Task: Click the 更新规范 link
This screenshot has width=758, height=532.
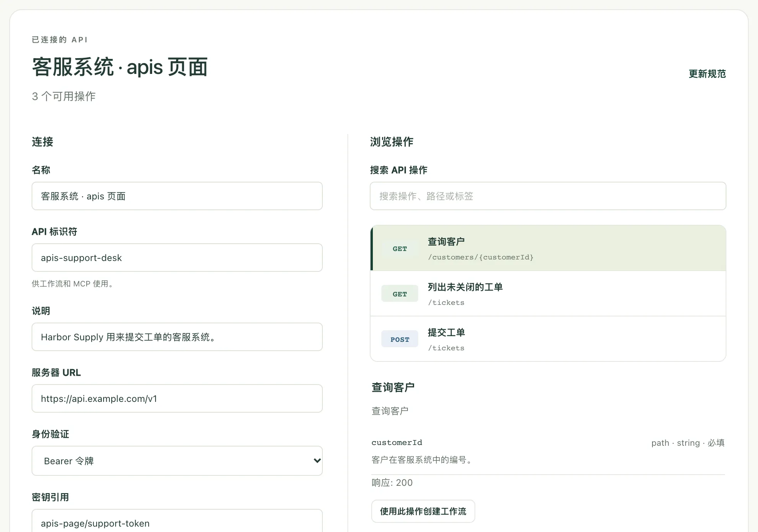Action: tap(707, 74)
